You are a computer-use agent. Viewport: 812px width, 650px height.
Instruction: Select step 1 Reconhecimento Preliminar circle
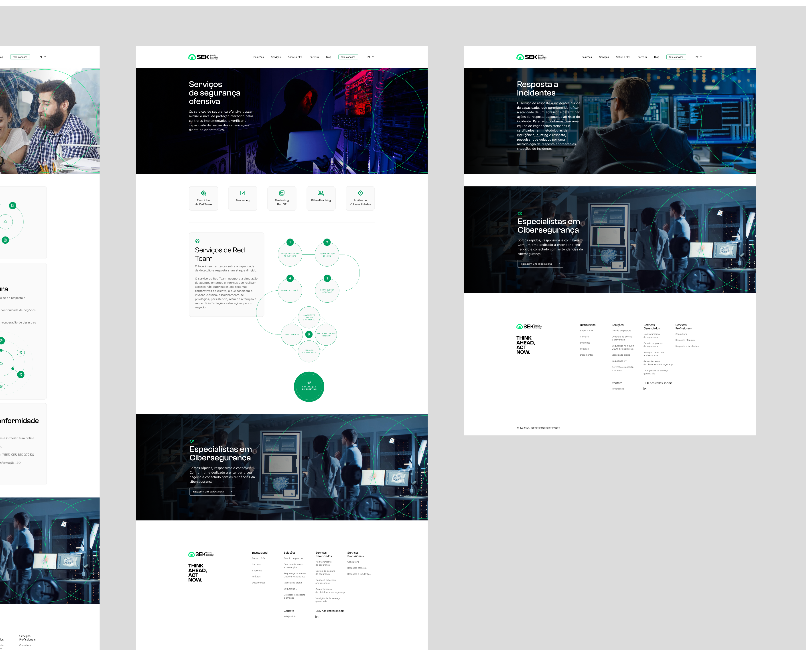coord(290,254)
